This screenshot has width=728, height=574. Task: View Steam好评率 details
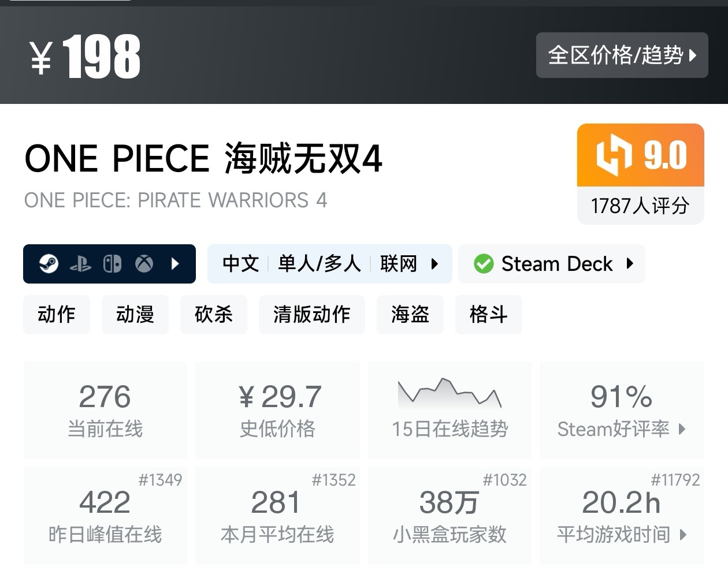point(622,410)
